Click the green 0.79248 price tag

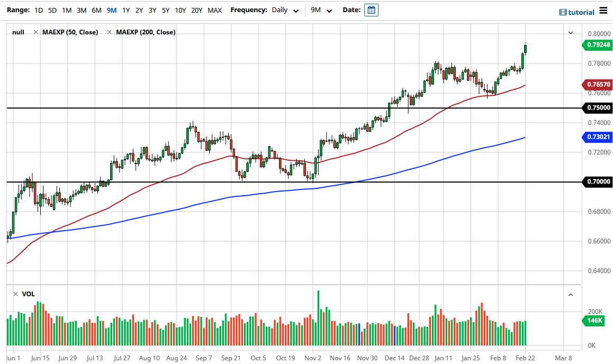click(x=598, y=46)
